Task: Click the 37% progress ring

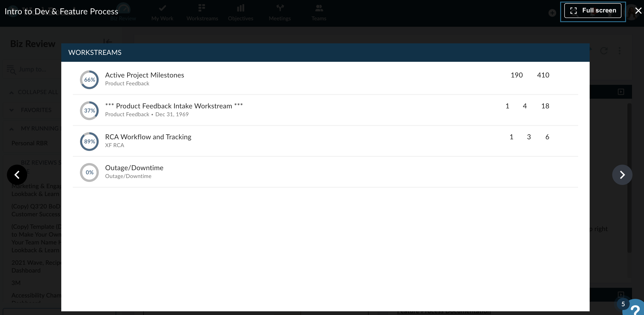Action: pos(89,111)
